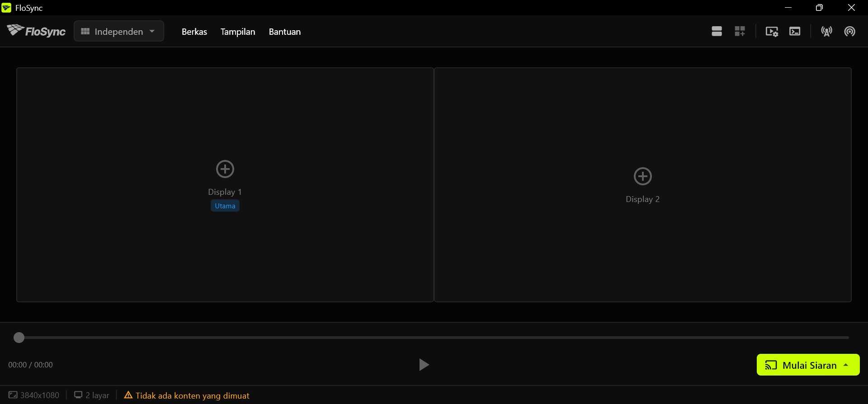Viewport: 868px width, 404px height.
Task: Click the FloSync logo in the toolbar
Action: [x=36, y=31]
